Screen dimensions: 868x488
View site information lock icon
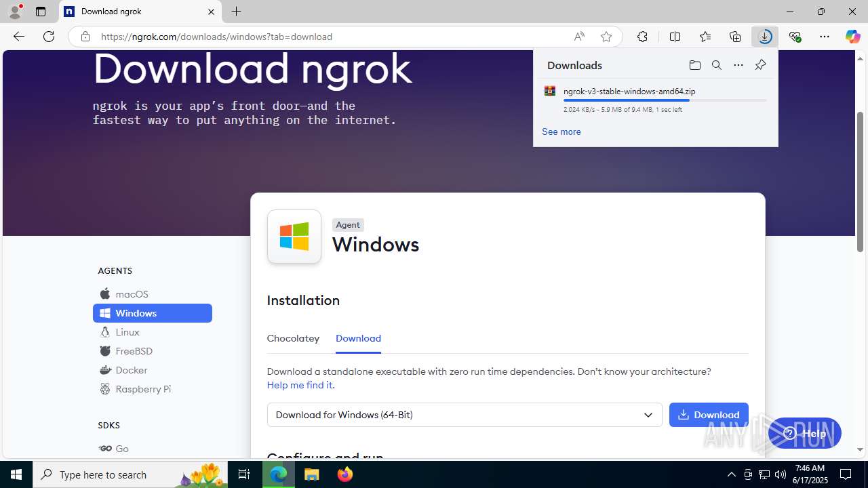click(x=85, y=37)
